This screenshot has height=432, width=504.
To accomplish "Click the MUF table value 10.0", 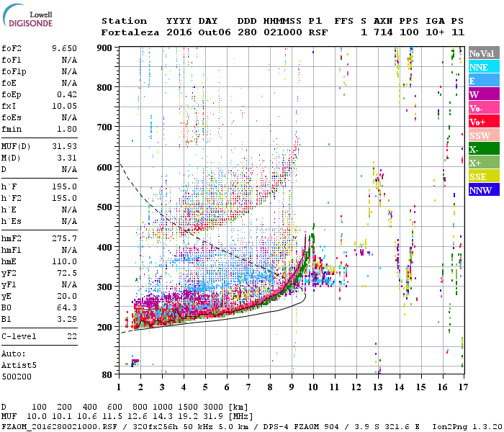I will click(x=37, y=417).
